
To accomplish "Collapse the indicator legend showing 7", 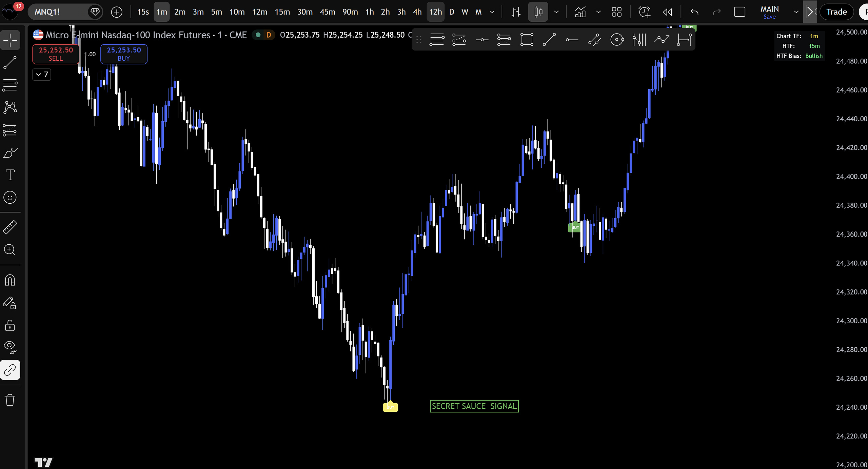I will click(x=42, y=75).
